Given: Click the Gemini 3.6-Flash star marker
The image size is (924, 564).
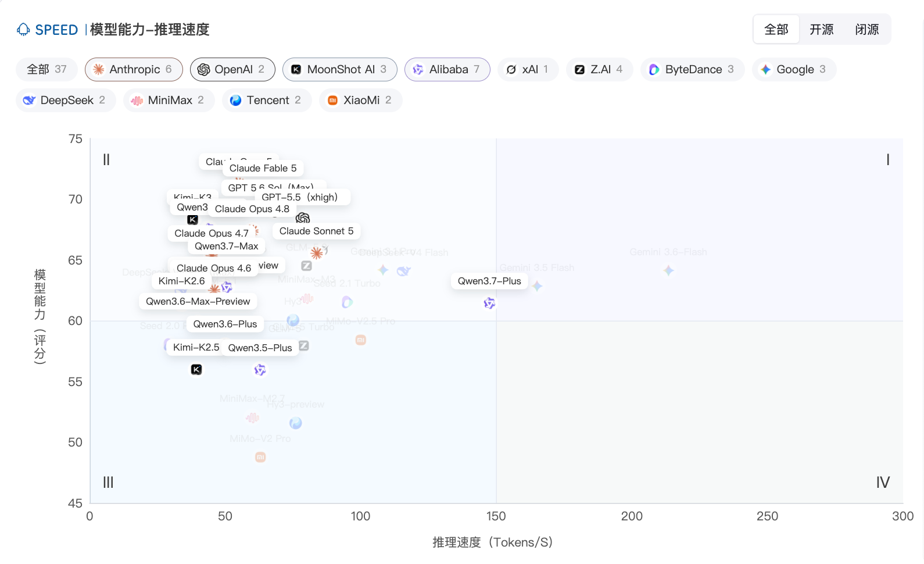Looking at the screenshot, I should tap(669, 270).
